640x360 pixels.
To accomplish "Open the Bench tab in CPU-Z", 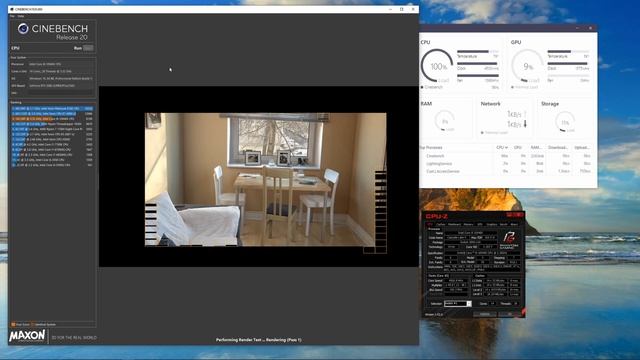I will [x=503, y=224].
